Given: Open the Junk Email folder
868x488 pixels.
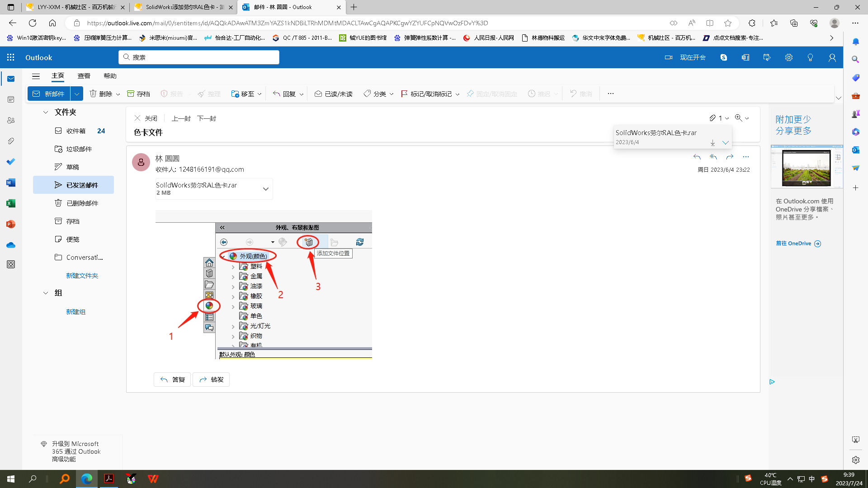Looking at the screenshot, I should point(73,149).
